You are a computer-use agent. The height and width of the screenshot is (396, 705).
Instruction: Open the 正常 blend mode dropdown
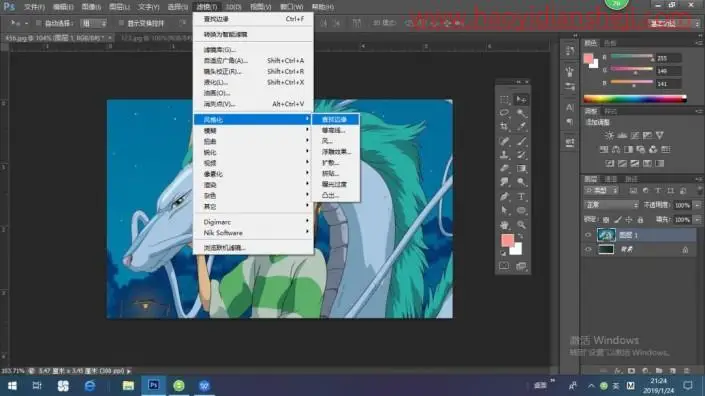coord(611,205)
